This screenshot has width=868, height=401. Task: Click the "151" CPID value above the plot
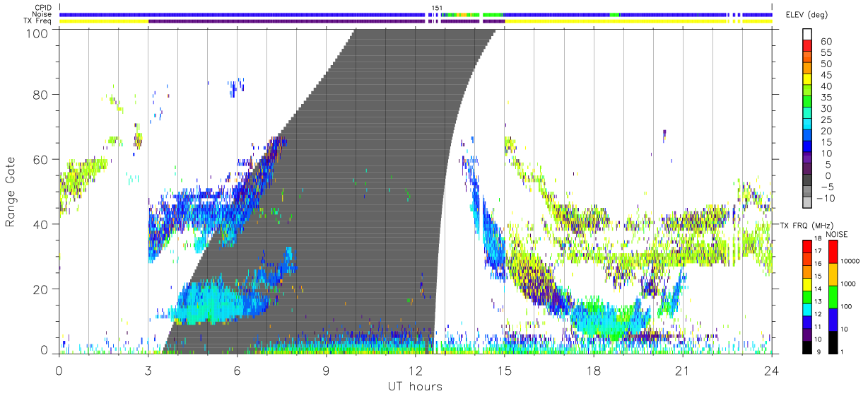(437, 8)
